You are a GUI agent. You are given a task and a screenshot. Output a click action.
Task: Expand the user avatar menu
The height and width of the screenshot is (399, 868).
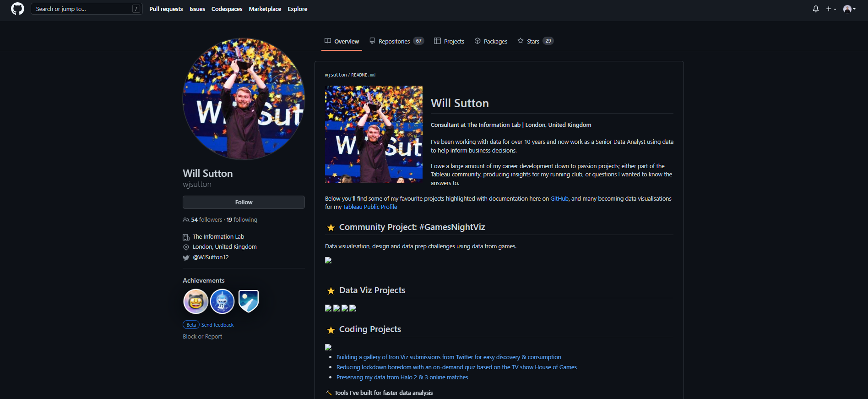849,9
